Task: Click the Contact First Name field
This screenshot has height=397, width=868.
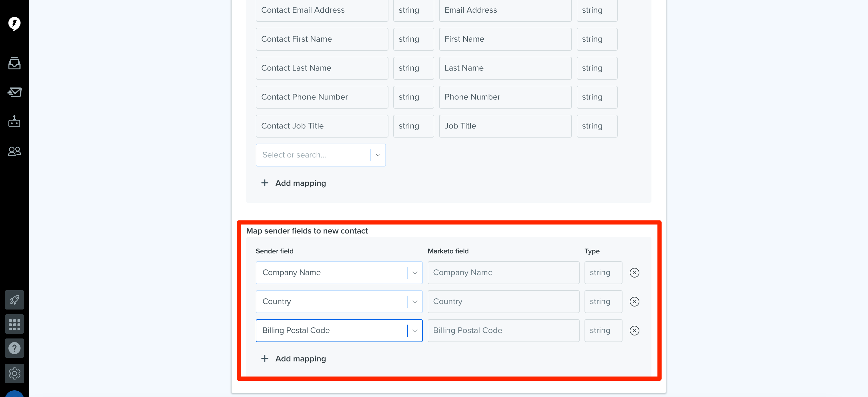Action: coord(322,39)
